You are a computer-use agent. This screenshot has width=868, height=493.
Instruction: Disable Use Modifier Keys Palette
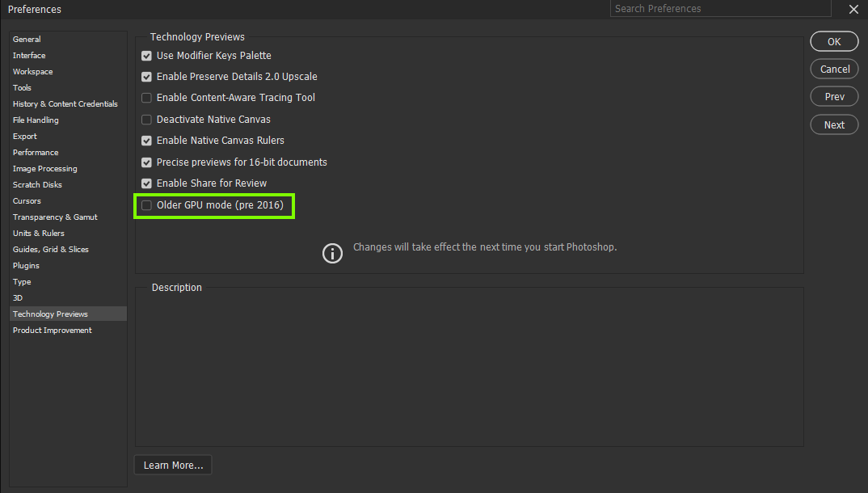pyautogui.click(x=146, y=56)
